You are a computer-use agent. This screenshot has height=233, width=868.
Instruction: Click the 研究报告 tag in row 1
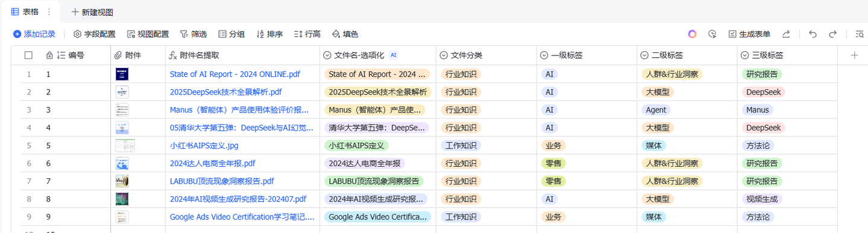(x=762, y=75)
